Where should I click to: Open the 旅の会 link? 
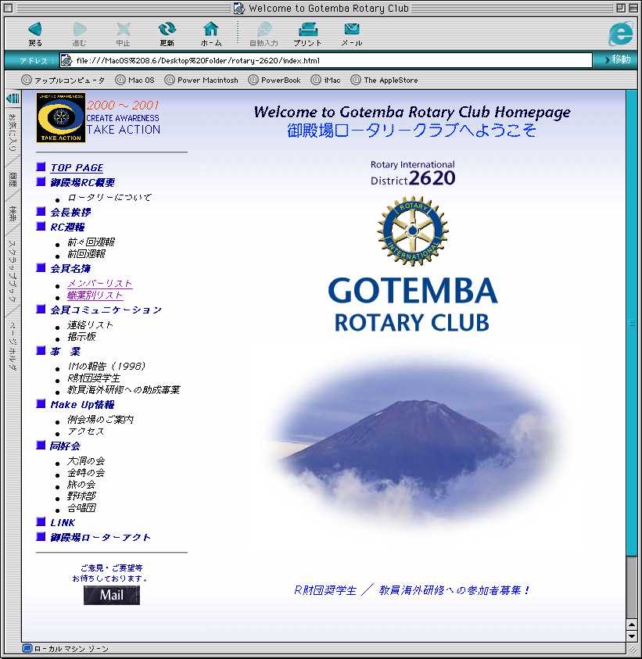(82, 485)
